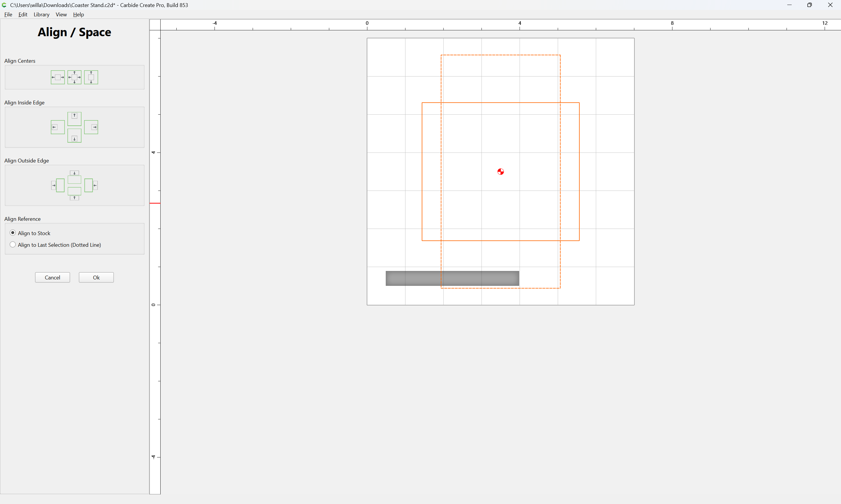Align centers horizontally icon
841x504 pixels.
click(x=58, y=77)
